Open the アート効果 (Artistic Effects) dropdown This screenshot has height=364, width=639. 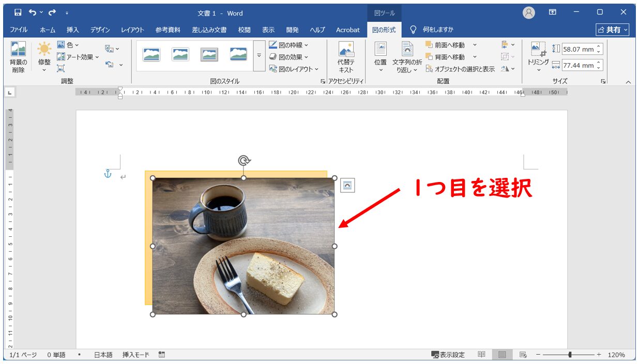(x=78, y=57)
